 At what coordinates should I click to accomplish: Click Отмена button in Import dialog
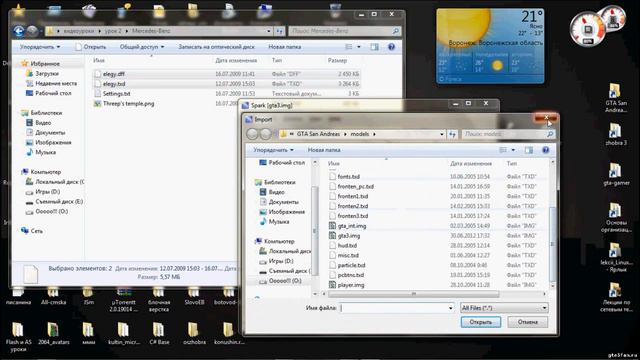click(527, 322)
